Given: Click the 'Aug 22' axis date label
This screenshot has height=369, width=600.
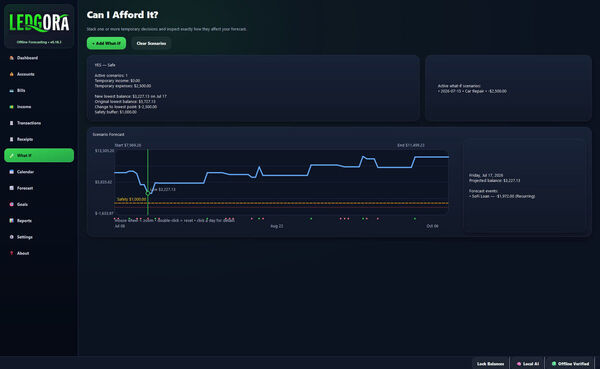Looking at the screenshot, I should click(x=277, y=226).
